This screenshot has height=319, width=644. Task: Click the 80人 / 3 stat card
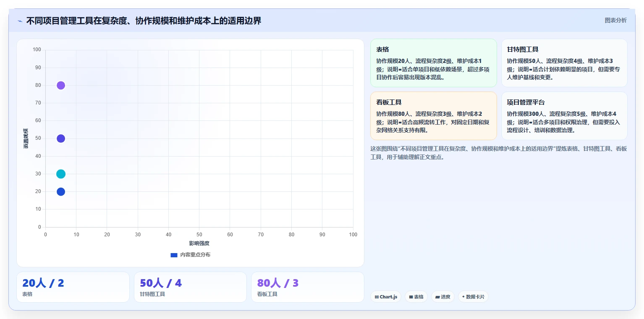[x=308, y=287]
